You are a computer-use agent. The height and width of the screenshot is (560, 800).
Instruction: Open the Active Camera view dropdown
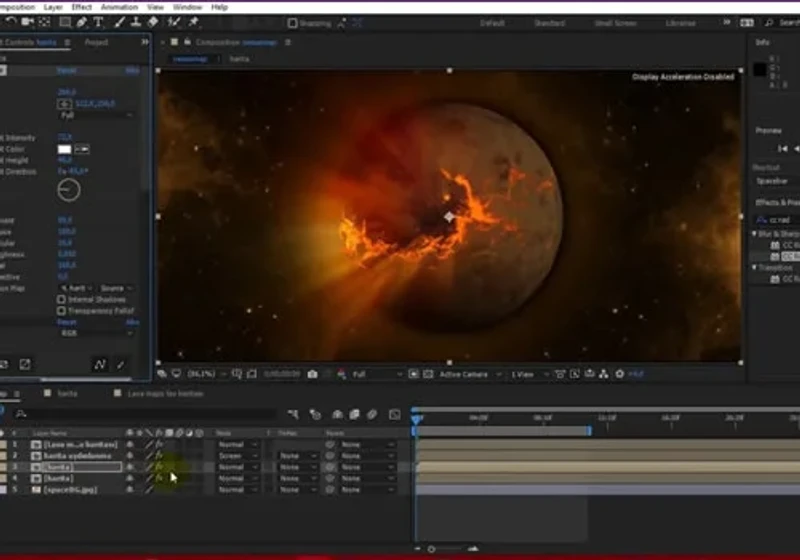pyautogui.click(x=469, y=374)
